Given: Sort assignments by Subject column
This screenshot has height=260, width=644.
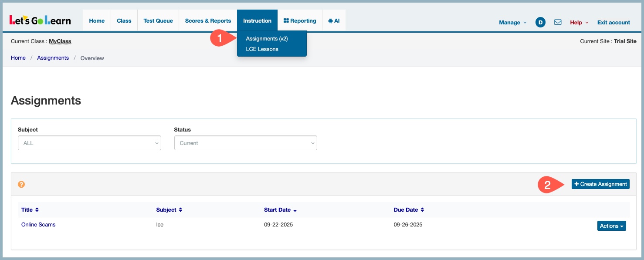Looking at the screenshot, I should click(169, 210).
